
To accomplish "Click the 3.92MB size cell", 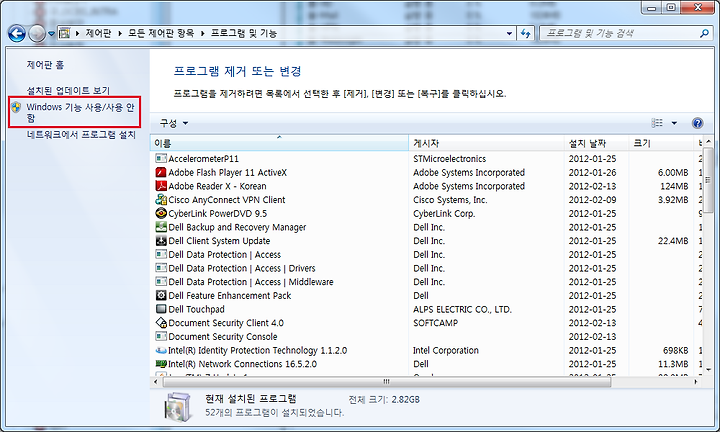I will pos(673,200).
